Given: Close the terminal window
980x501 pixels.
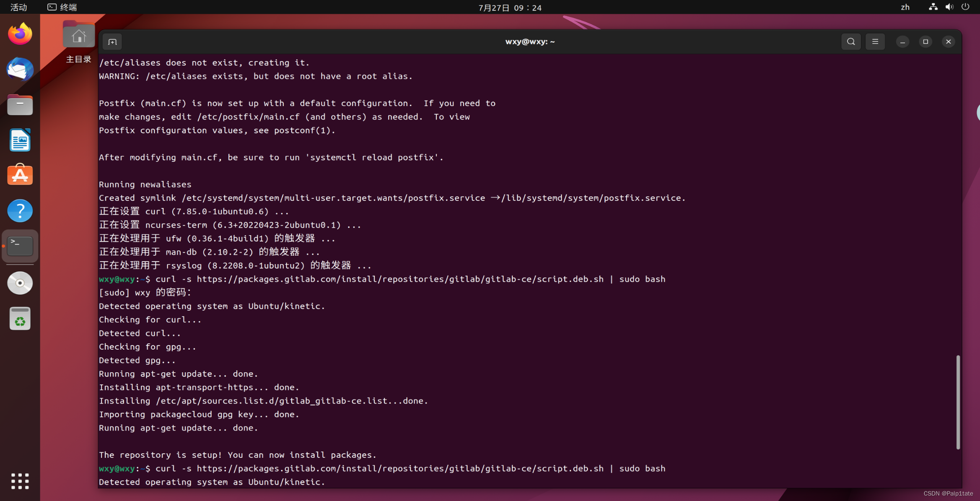Looking at the screenshot, I should pos(948,42).
